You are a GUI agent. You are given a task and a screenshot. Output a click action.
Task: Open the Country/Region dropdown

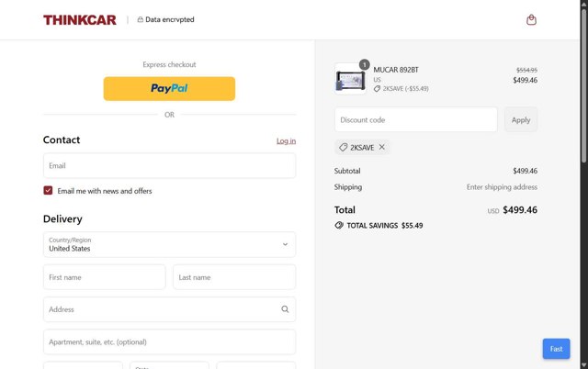tap(169, 245)
